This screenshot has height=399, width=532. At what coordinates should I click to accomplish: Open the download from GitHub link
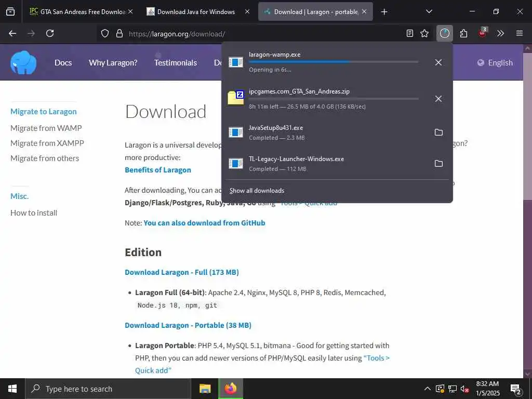click(x=204, y=223)
